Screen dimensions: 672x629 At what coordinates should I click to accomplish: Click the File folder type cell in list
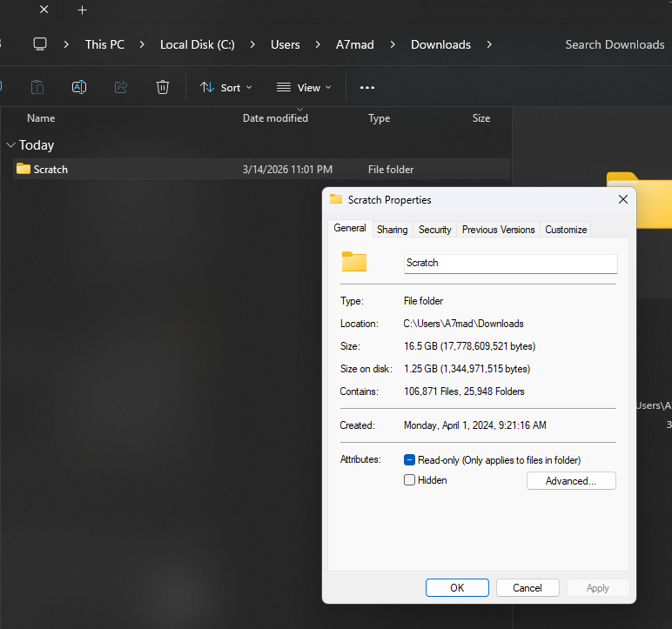(x=391, y=170)
